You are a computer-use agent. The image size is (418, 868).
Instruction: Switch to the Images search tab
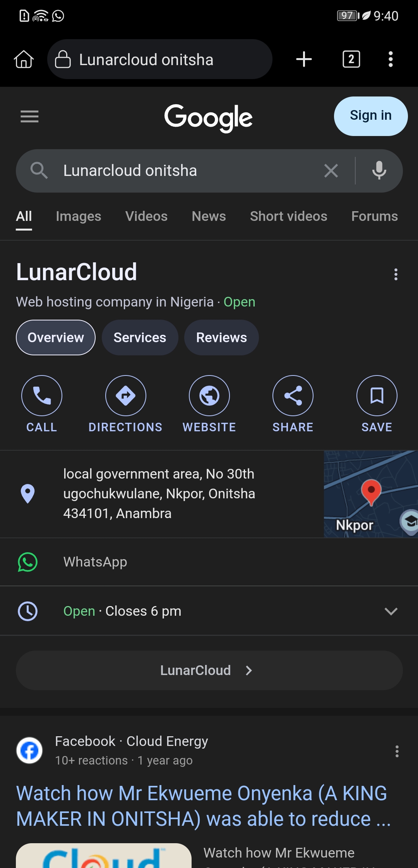[79, 216]
